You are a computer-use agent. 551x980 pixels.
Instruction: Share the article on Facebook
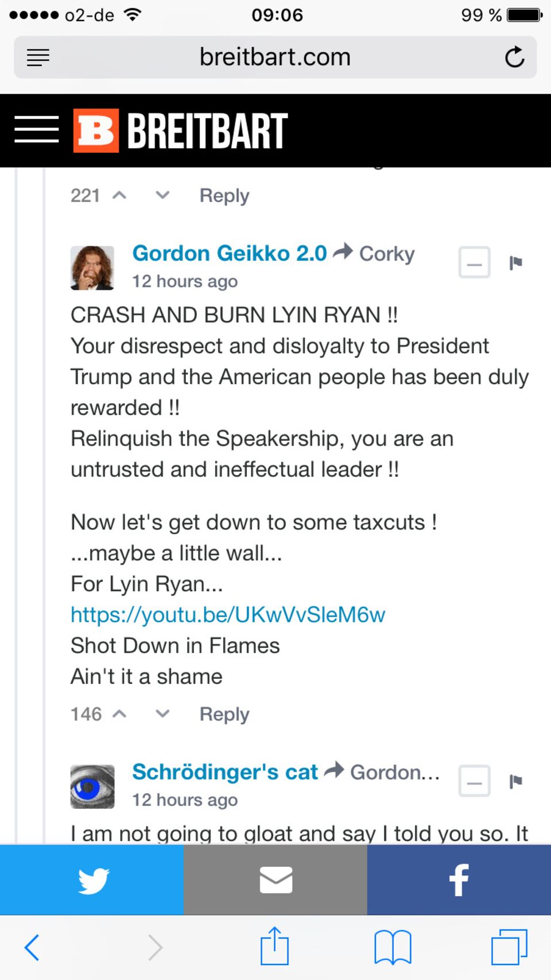pyautogui.click(x=459, y=880)
